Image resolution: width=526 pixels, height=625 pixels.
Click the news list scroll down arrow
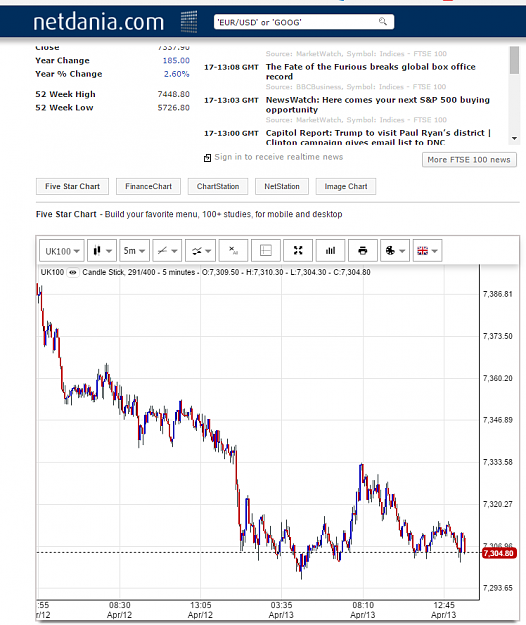tap(514, 139)
